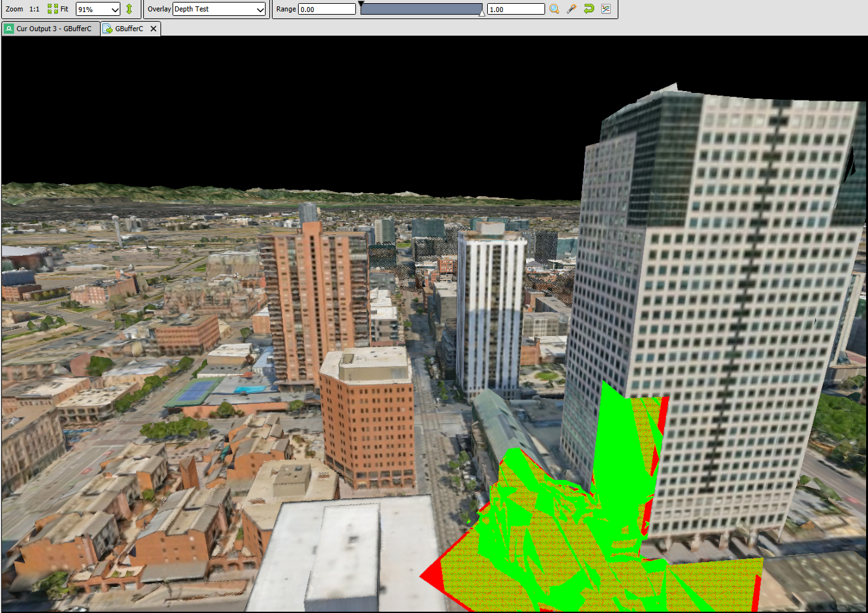Click the zoom to range magnifier icon
868x613 pixels.
(x=554, y=9)
